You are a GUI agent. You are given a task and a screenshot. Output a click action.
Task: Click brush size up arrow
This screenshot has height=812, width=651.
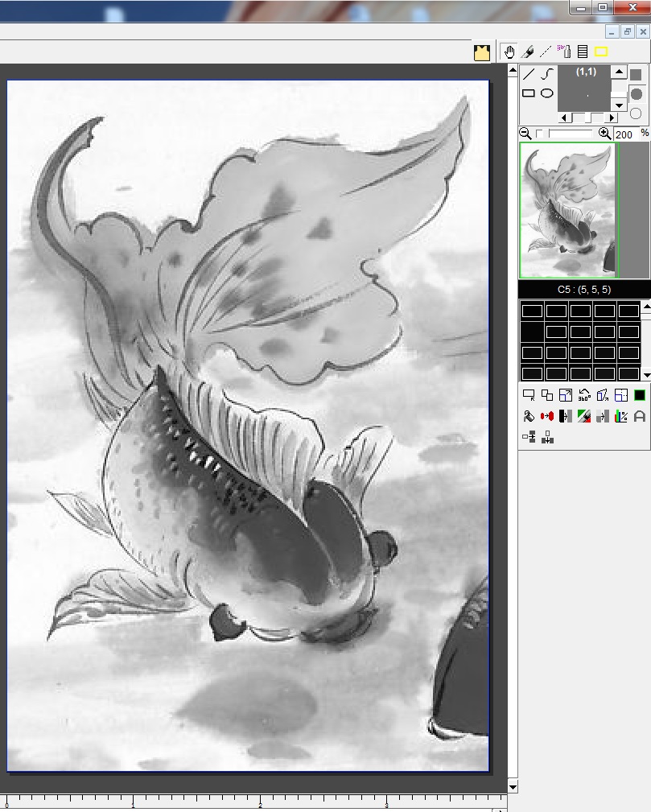(x=618, y=72)
